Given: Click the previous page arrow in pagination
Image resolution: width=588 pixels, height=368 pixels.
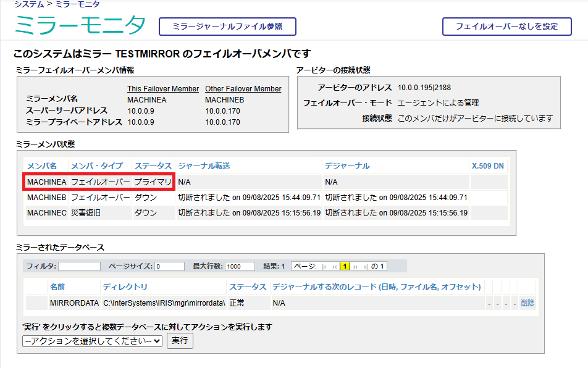Looking at the screenshot, I should point(335,266).
